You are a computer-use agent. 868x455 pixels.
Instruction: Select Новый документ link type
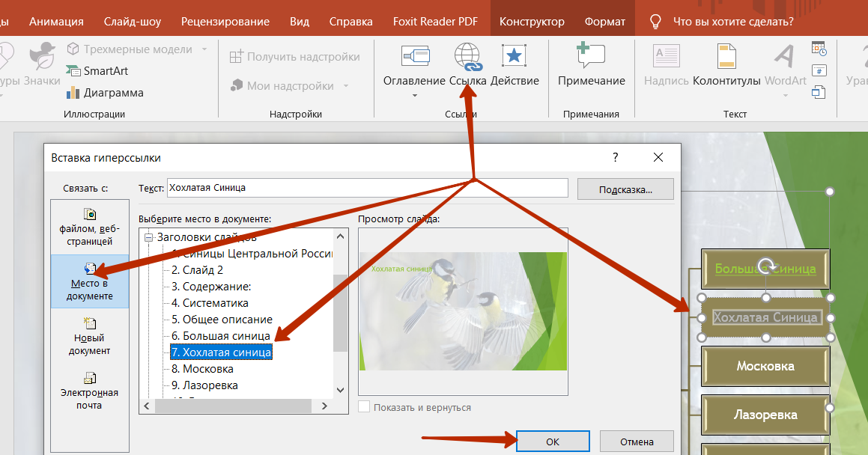pos(90,336)
